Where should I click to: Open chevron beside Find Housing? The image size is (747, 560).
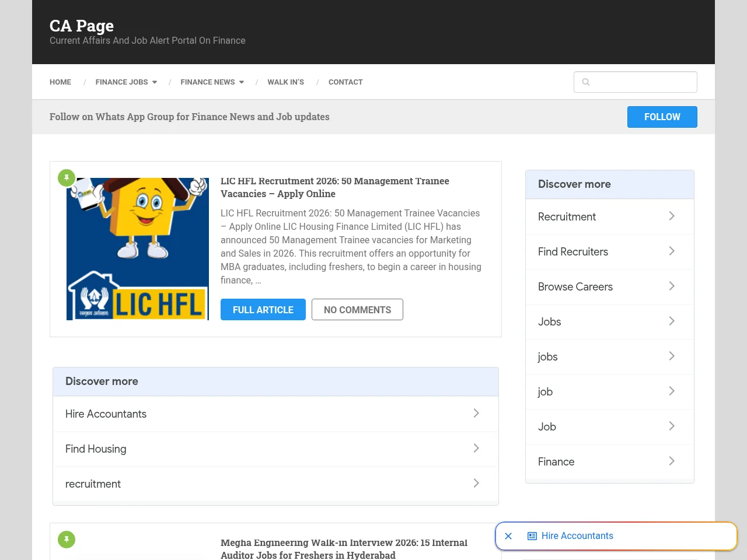(476, 449)
